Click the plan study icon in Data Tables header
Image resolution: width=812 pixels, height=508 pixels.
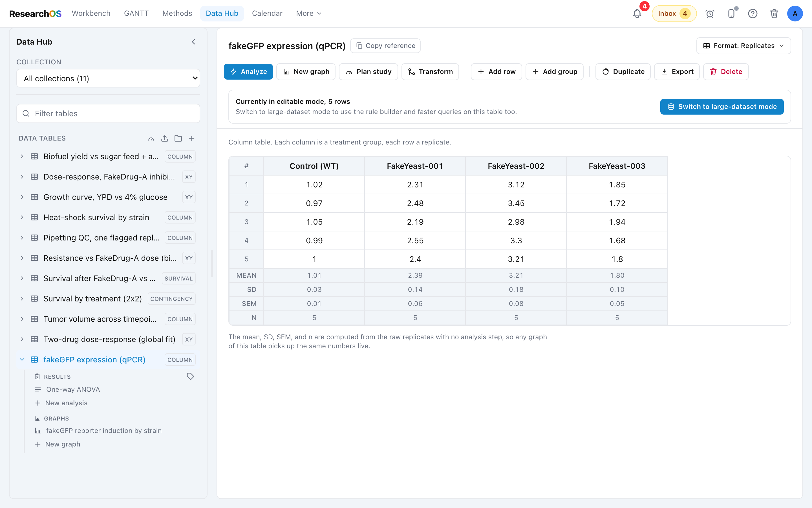(151, 138)
